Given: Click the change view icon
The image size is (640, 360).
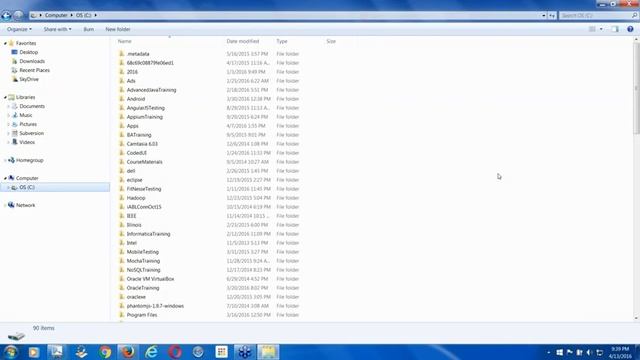Looking at the screenshot, I should click(x=592, y=29).
